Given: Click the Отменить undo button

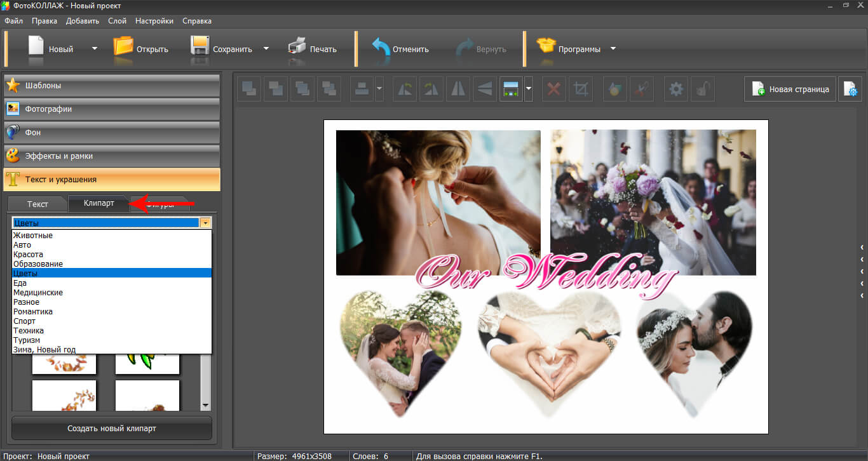Looking at the screenshot, I should click(400, 49).
